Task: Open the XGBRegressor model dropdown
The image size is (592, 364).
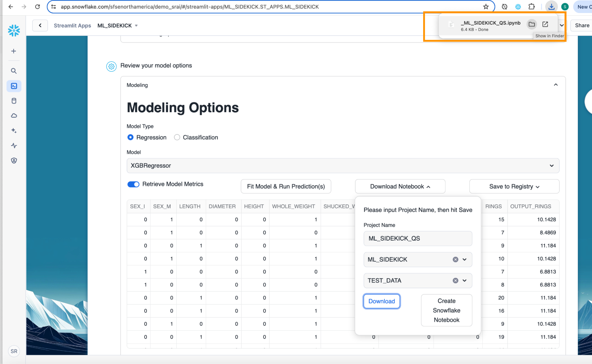Action: 343,166
